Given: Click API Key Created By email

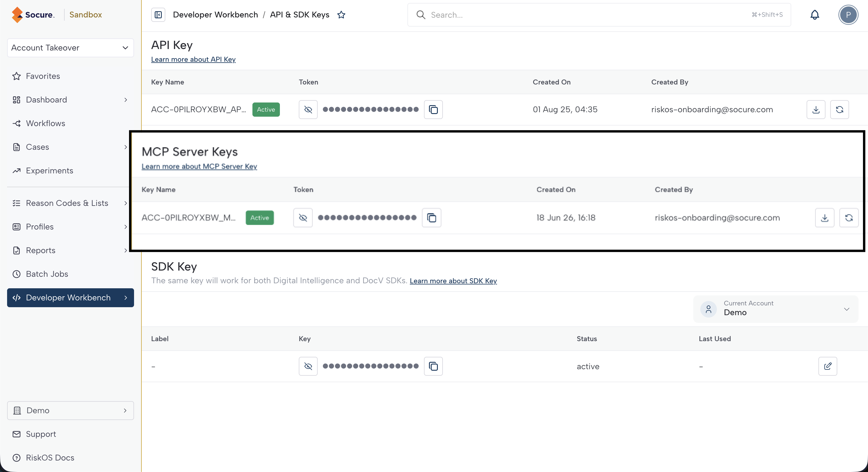Looking at the screenshot, I should tap(712, 109).
